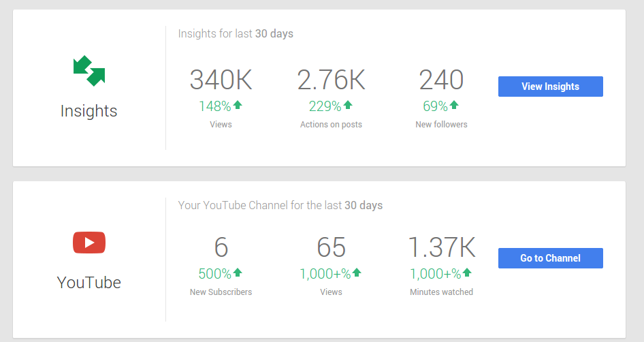Screen dimensions: 644x342
Task: Click the 240 new followers count
Action: (442, 80)
